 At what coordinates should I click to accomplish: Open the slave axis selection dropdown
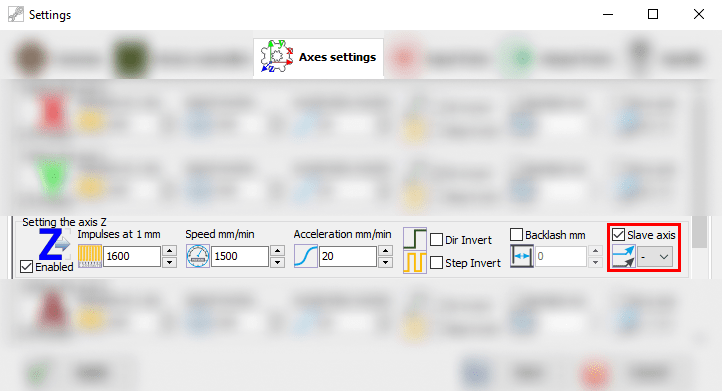coord(655,257)
